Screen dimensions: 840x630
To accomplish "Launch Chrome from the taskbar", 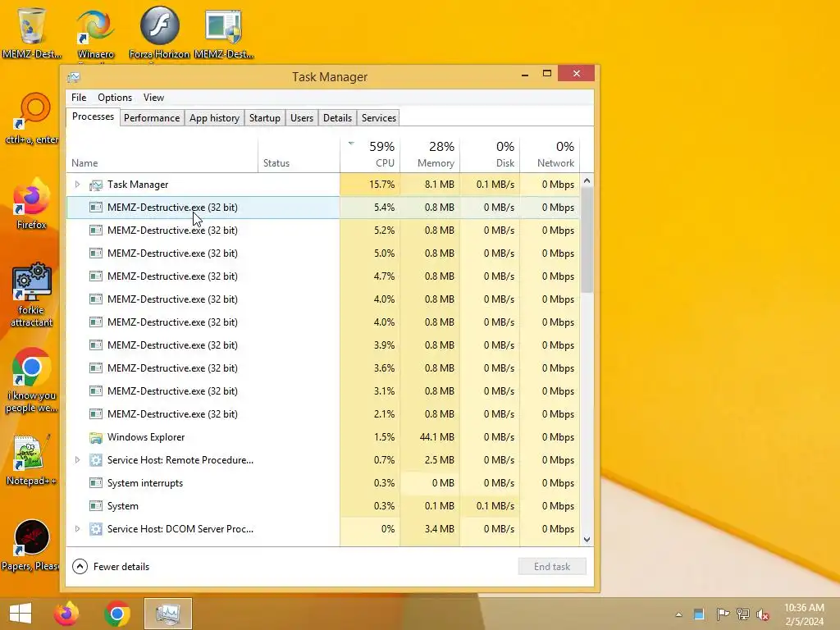I will coord(117,614).
